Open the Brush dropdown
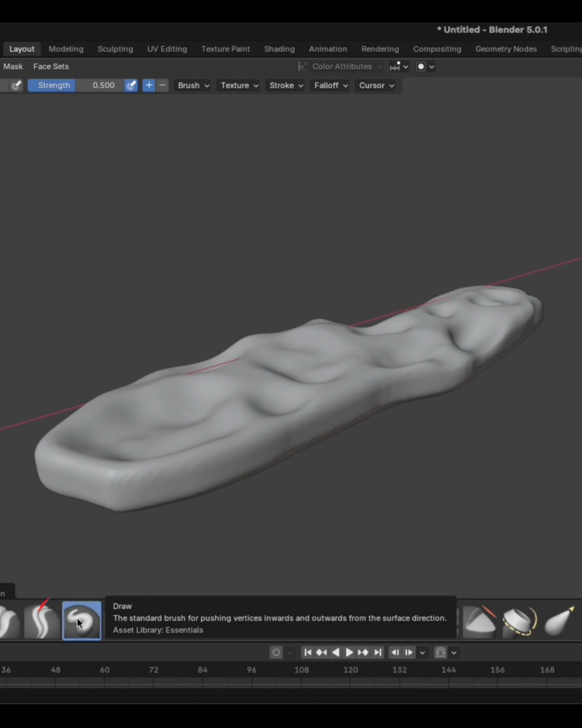Image resolution: width=582 pixels, height=728 pixels. [x=193, y=85]
